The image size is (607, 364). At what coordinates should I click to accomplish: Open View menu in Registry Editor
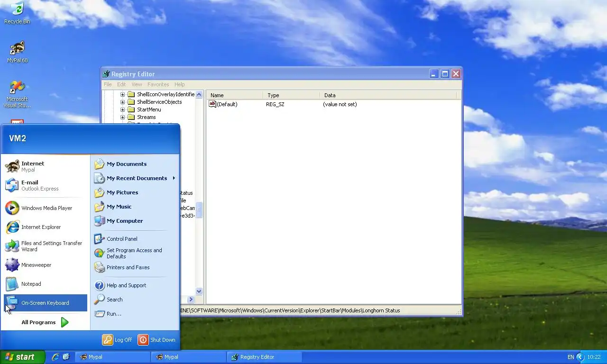pos(137,84)
